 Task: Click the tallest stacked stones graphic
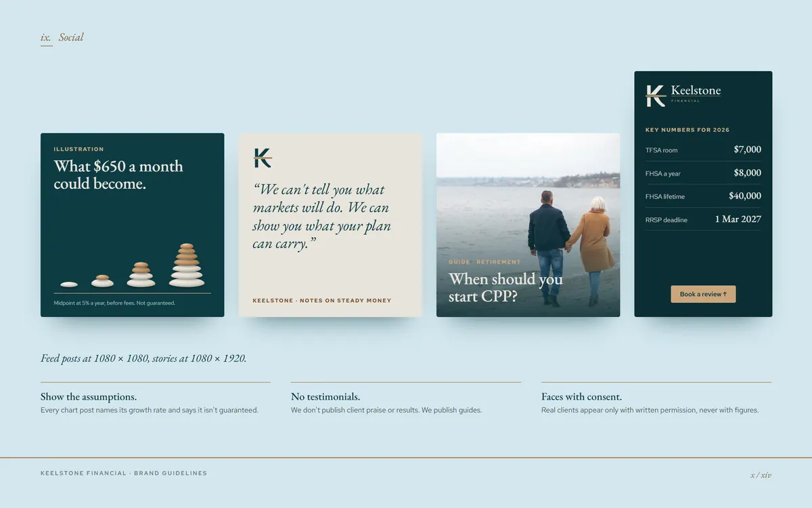(x=186, y=265)
